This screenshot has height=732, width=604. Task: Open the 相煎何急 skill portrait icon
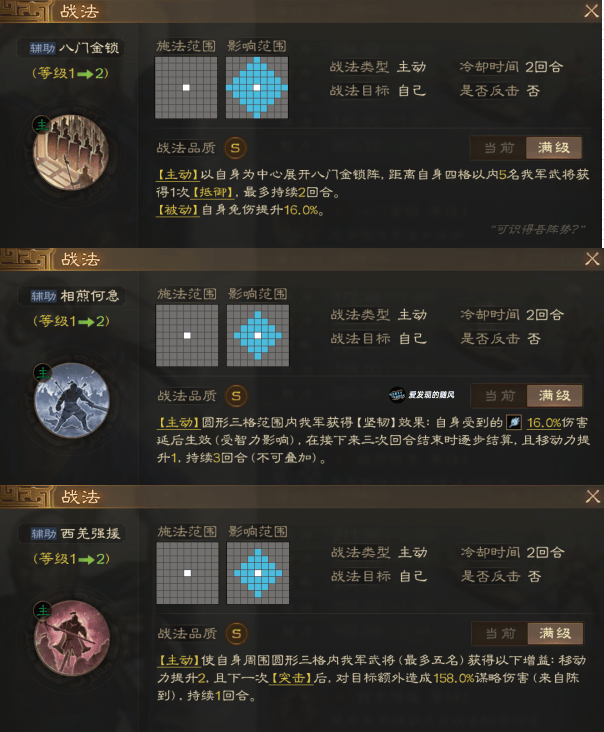pos(72,400)
